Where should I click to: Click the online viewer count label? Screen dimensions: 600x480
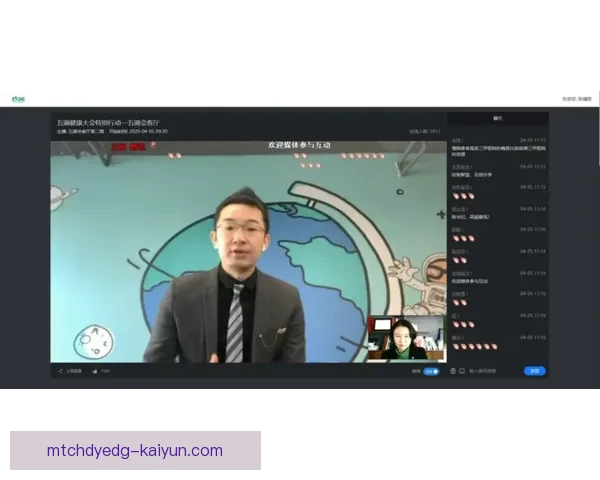tap(425, 131)
